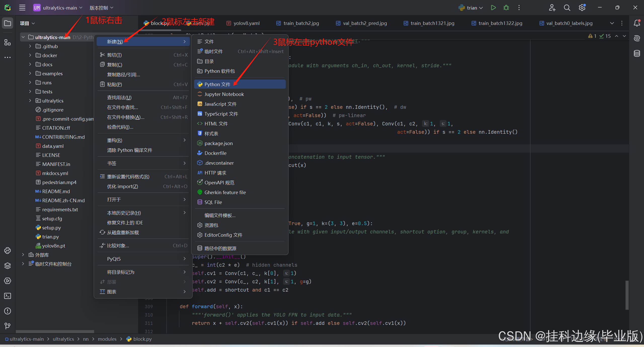
Task: Open the Notifications bell
Action: (637, 23)
